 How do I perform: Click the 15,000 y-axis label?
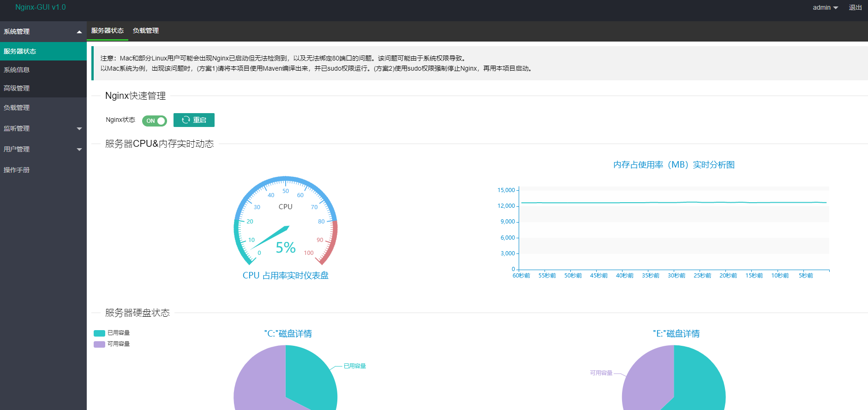(x=506, y=190)
